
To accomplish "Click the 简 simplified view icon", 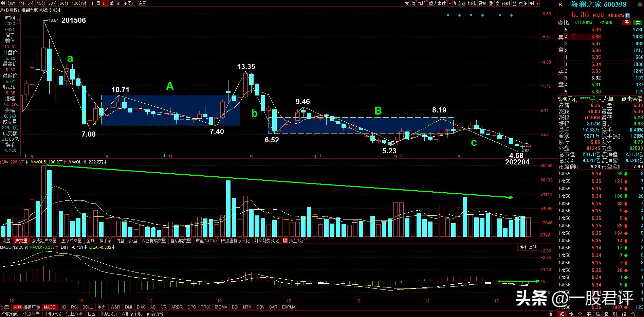I will click(x=414, y=3).
